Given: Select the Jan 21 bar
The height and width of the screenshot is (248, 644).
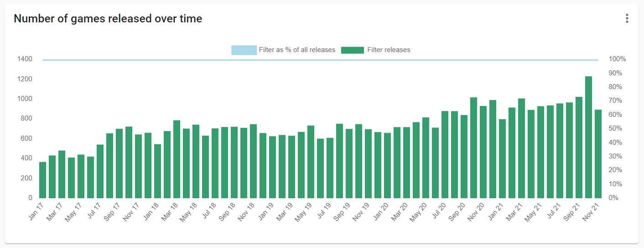Looking at the screenshot, I should pyautogui.click(x=502, y=158).
